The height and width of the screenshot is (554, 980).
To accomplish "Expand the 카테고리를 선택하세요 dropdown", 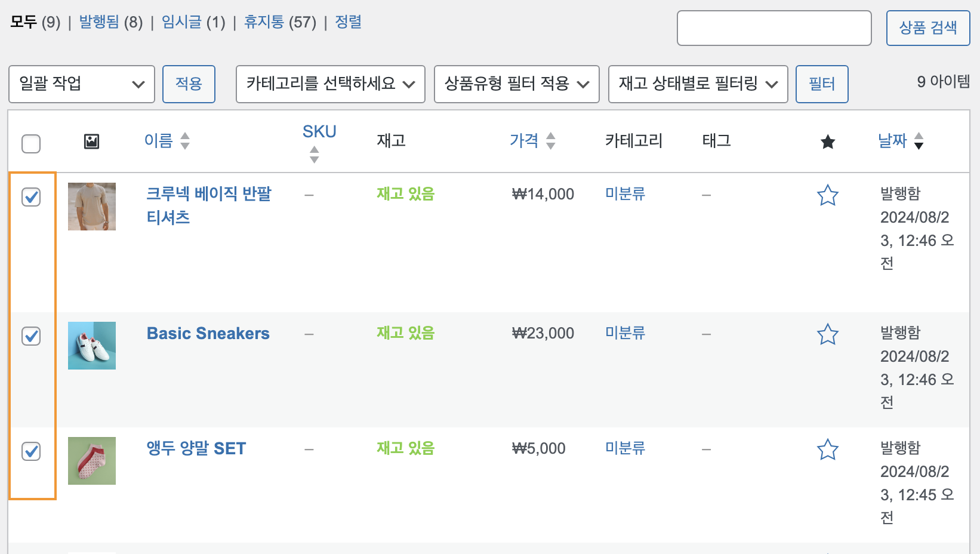I will tap(331, 84).
